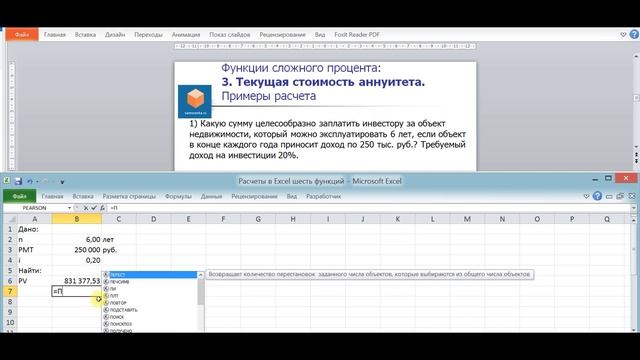Click the Save icon in Excel toolbar

(18, 181)
